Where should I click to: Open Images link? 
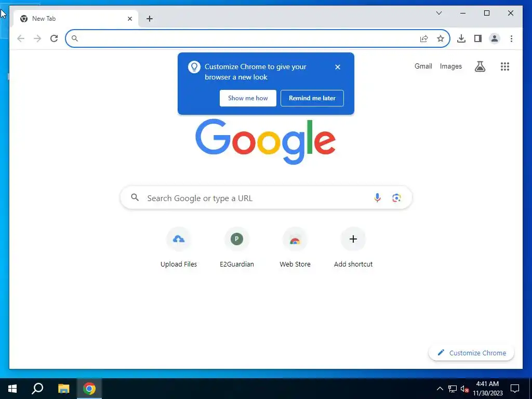[x=450, y=66]
